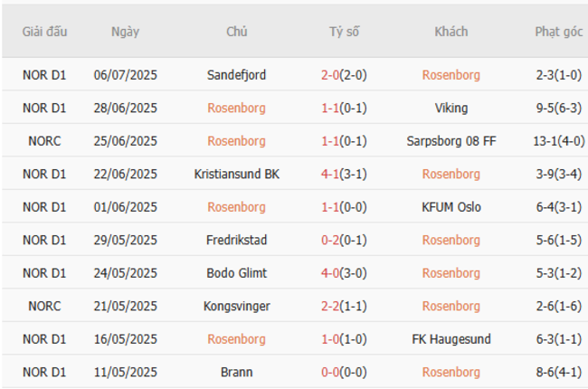Click the Sandefjord home team link
Image resolution: width=588 pixels, height=389 pixels.
236,75
